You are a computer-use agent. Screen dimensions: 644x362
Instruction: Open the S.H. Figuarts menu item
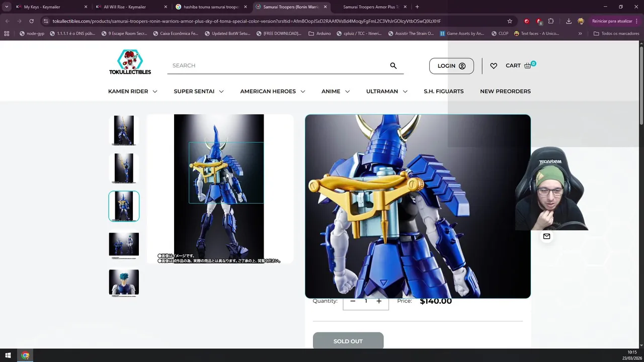(x=444, y=92)
